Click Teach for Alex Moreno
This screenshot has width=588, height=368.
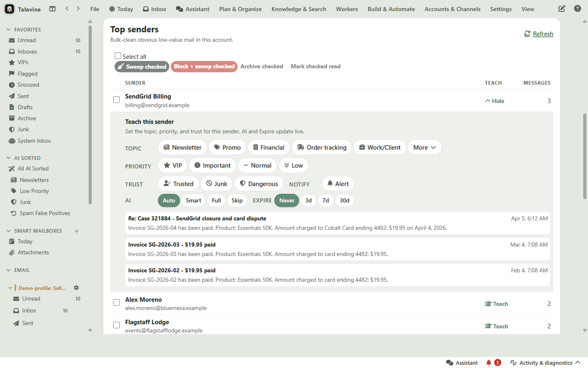tap(497, 304)
